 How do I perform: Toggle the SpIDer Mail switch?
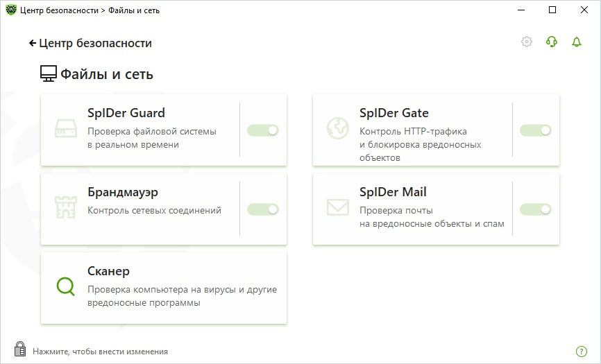[x=535, y=209]
